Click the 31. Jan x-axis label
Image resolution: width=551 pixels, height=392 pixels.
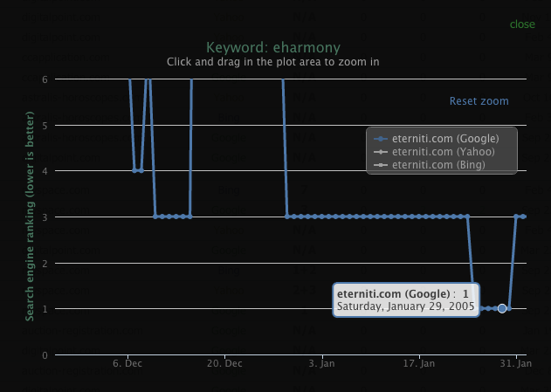tap(516, 363)
